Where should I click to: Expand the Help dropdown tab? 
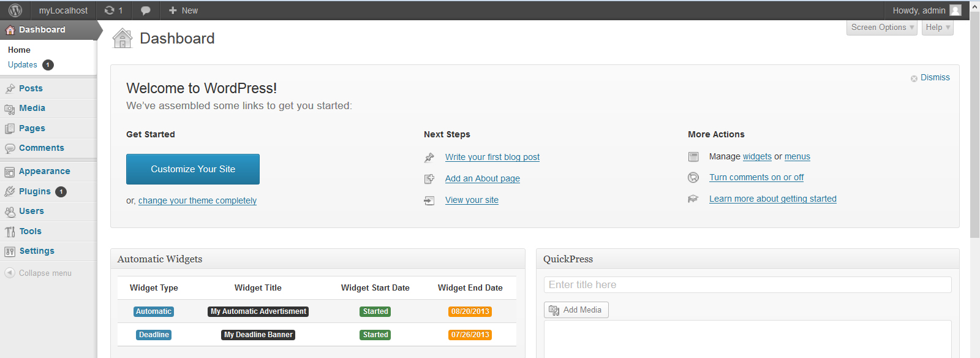click(x=937, y=28)
